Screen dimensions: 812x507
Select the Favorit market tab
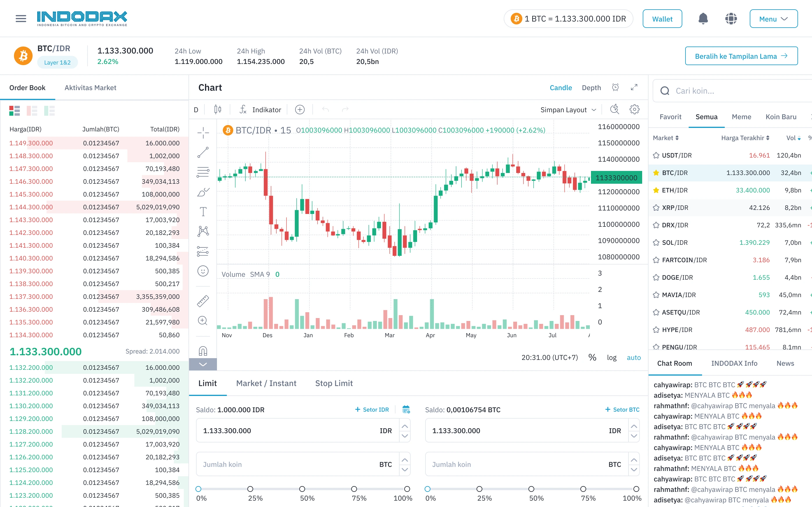coord(670,117)
